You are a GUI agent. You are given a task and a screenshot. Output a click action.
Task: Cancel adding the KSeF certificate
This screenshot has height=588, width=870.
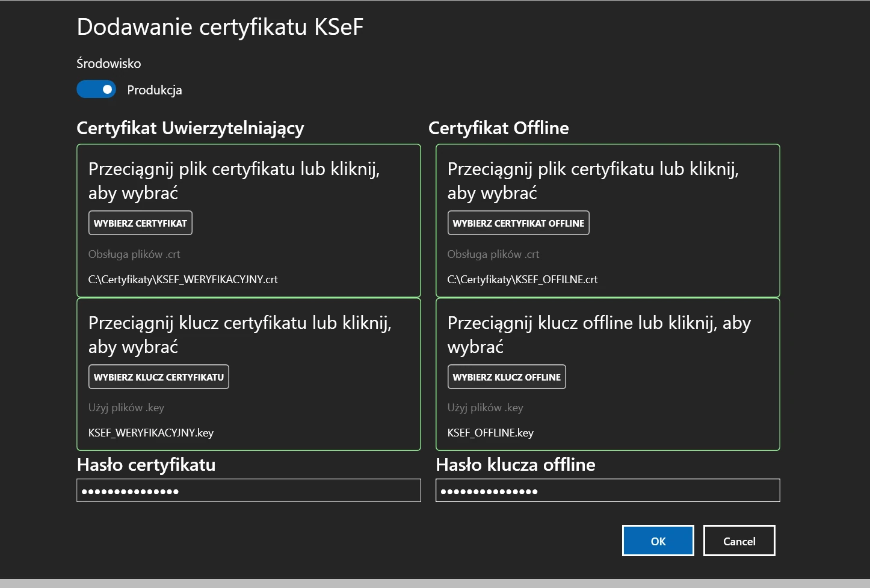click(x=739, y=541)
